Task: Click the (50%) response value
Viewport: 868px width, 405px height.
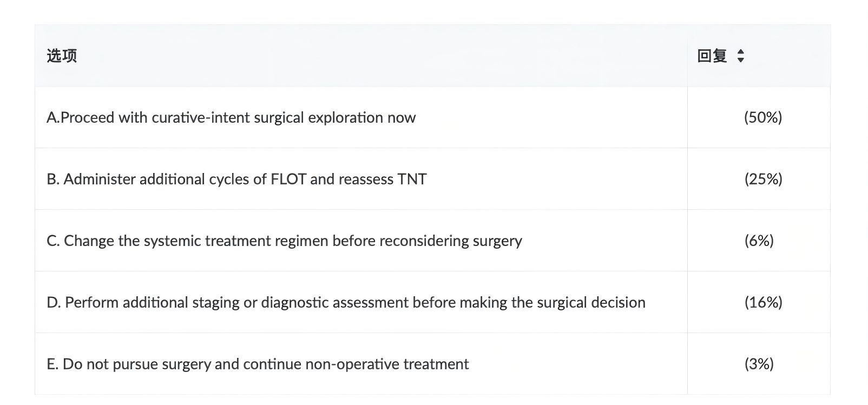Action: (x=763, y=117)
